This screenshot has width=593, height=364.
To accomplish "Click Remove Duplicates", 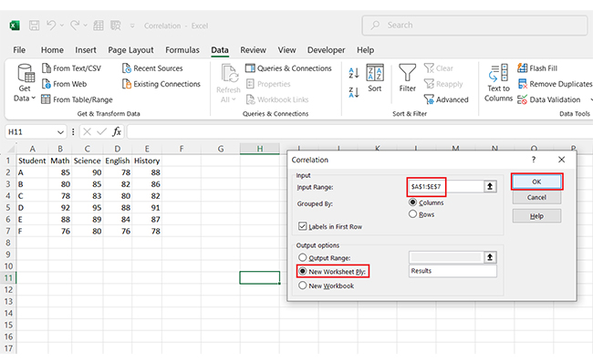I will (x=555, y=84).
